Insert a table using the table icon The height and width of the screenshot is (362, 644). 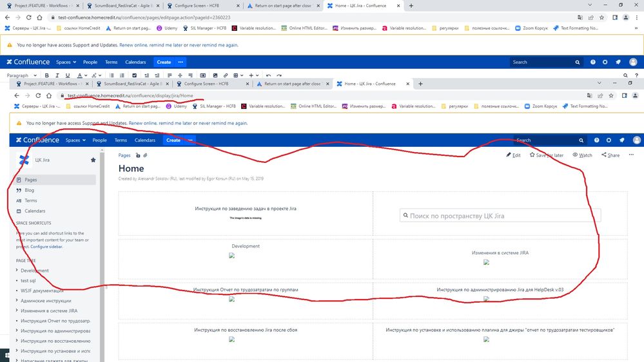click(x=236, y=75)
